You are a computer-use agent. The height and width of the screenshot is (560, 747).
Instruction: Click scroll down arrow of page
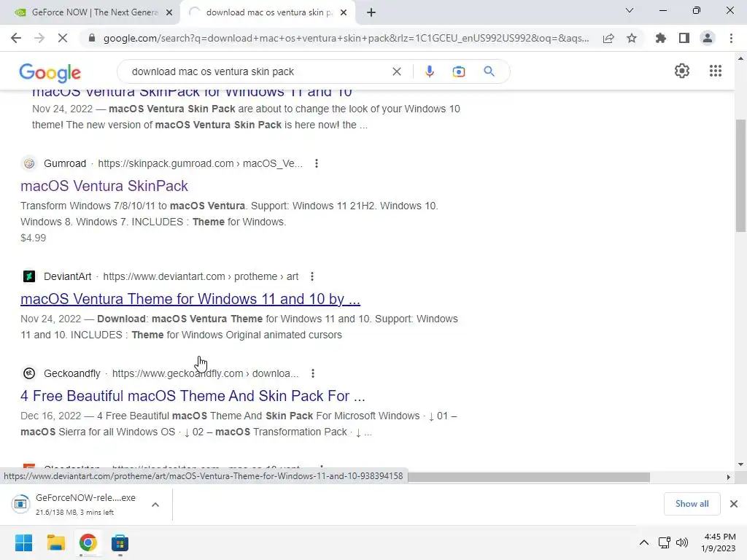(740, 464)
